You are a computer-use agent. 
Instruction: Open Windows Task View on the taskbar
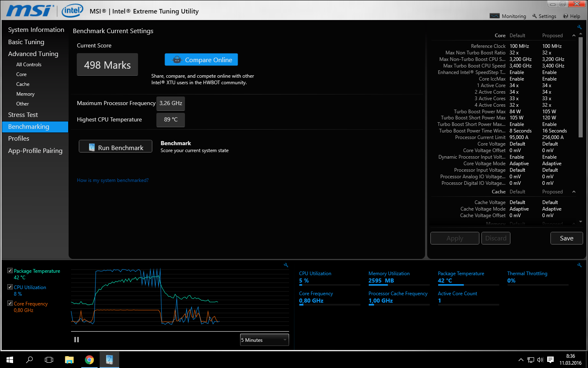pos(49,360)
